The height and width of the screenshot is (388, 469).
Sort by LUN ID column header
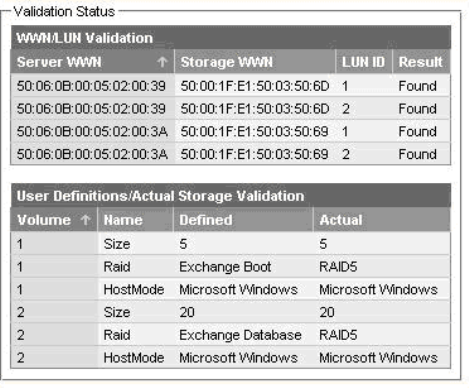click(364, 62)
